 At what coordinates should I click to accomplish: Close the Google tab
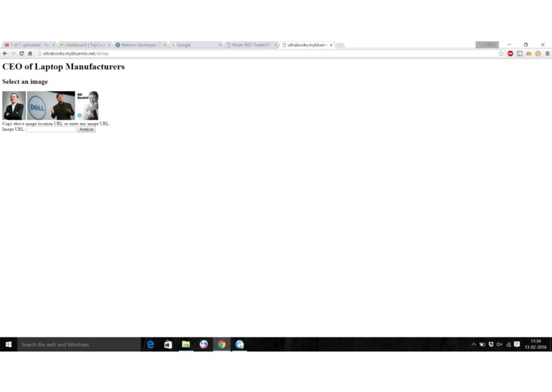tap(220, 45)
